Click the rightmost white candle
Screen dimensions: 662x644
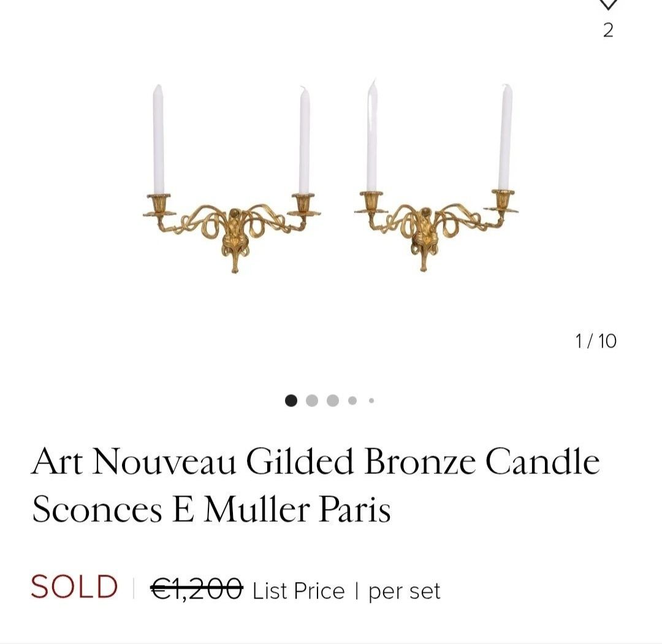click(x=505, y=137)
